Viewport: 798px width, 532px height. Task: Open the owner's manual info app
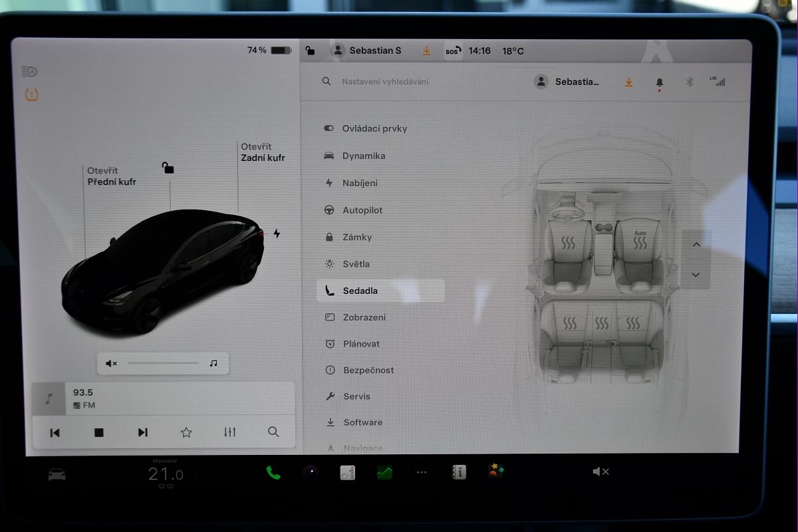[459, 472]
